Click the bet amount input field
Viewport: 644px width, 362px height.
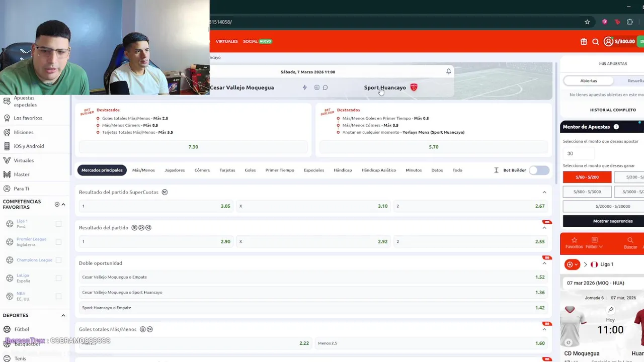[x=579, y=153]
